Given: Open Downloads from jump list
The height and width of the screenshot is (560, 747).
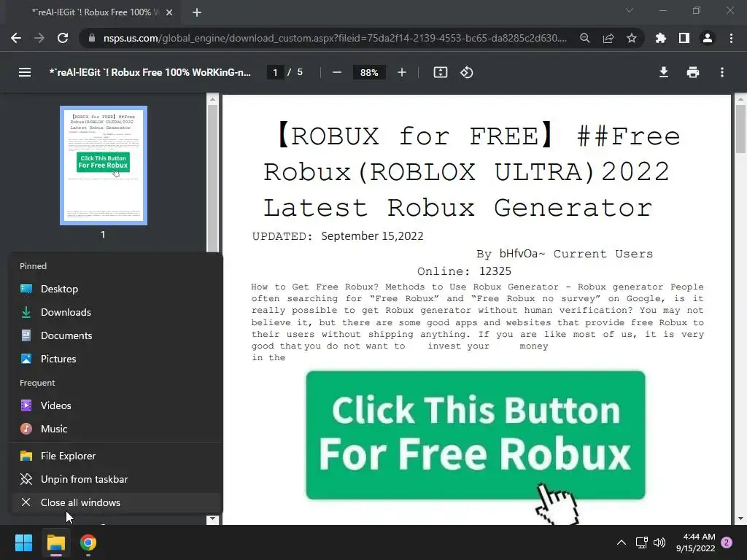Looking at the screenshot, I should point(116,312).
